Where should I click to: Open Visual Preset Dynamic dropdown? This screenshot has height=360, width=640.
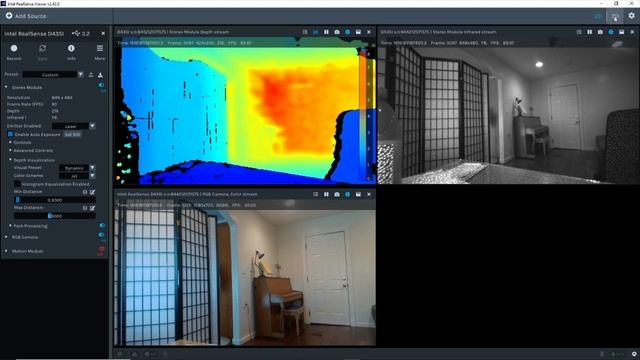pyautogui.click(x=77, y=168)
